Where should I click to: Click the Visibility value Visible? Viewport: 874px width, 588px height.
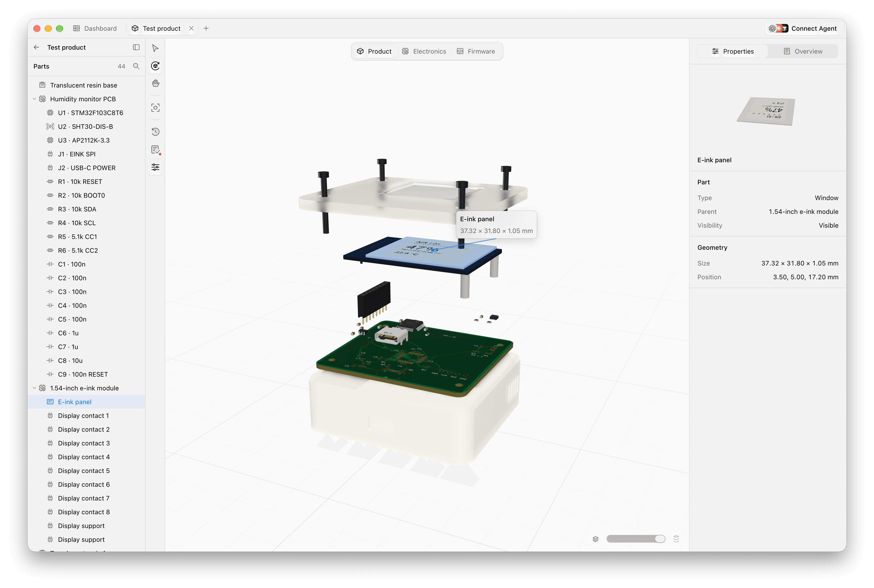coord(828,225)
